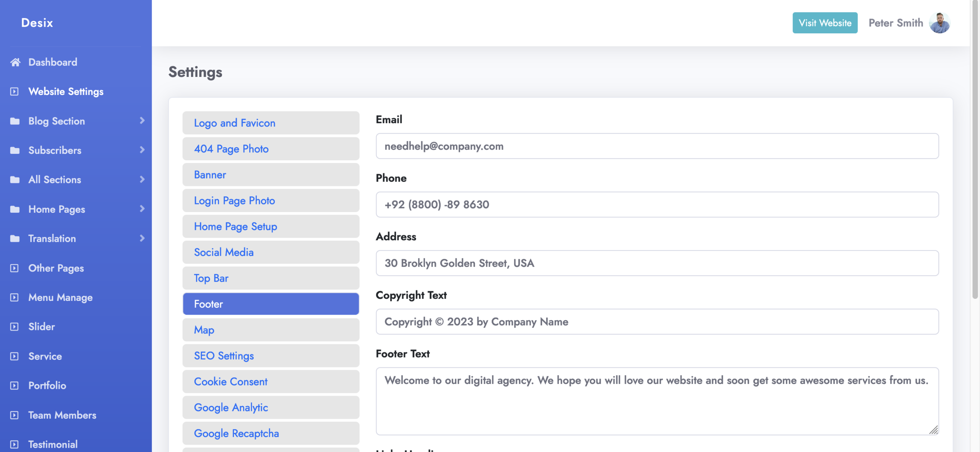Click the Subscribers folder icon
This screenshot has width=980, height=452.
15,150
